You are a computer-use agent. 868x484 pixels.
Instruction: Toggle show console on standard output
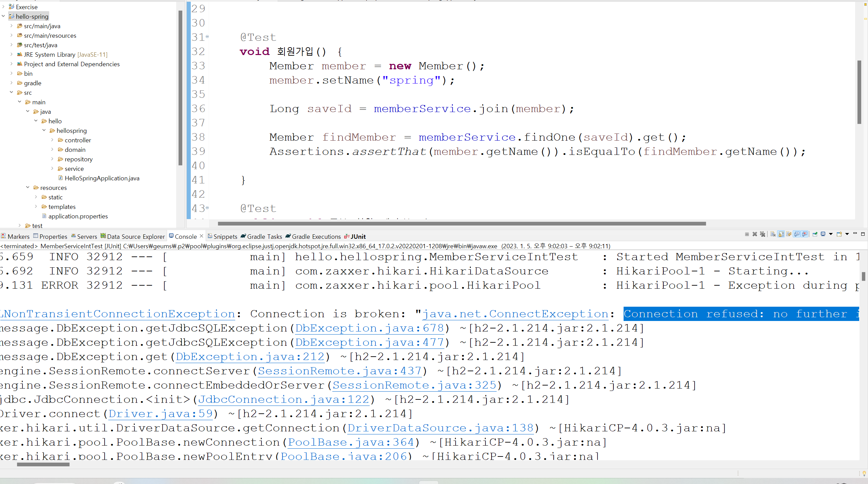click(x=797, y=234)
